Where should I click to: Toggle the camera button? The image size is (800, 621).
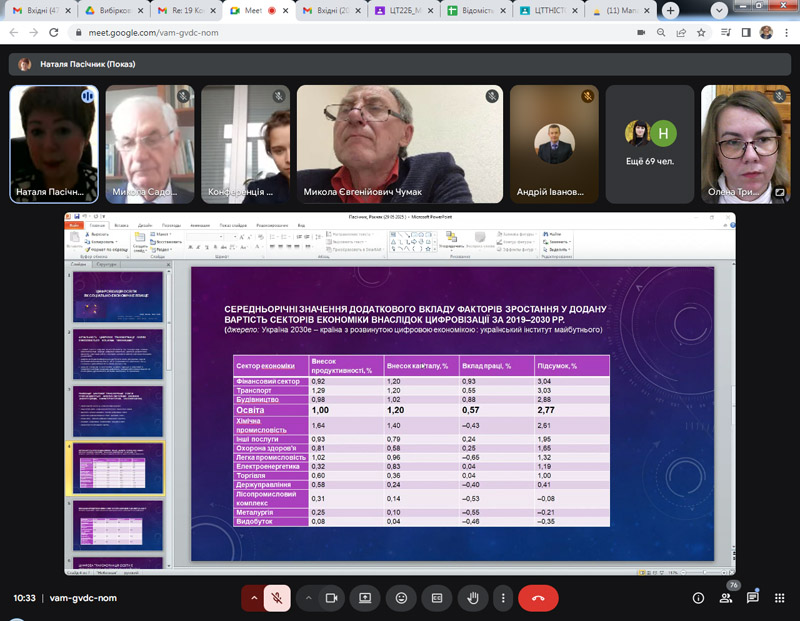point(329,598)
